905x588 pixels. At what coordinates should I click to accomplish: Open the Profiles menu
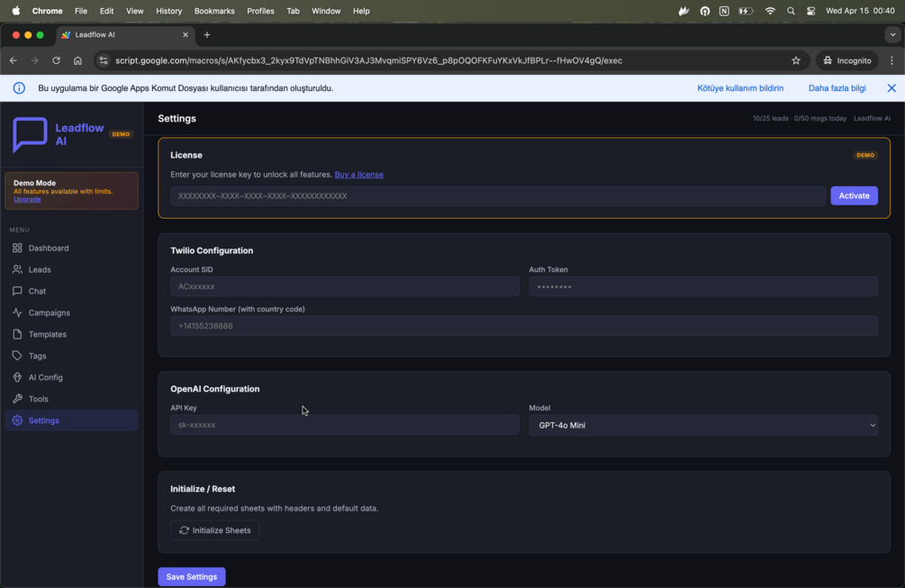tap(260, 11)
